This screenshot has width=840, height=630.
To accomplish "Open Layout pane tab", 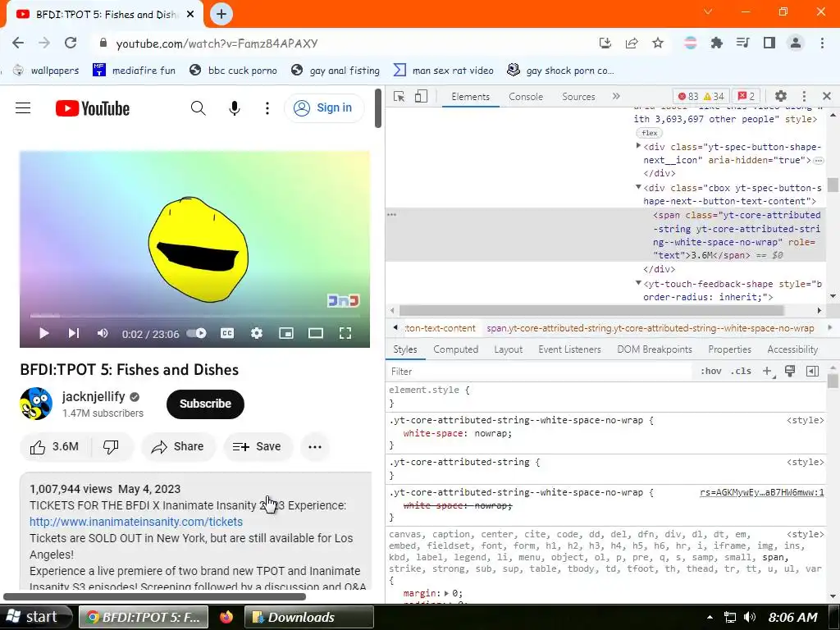I will point(508,349).
